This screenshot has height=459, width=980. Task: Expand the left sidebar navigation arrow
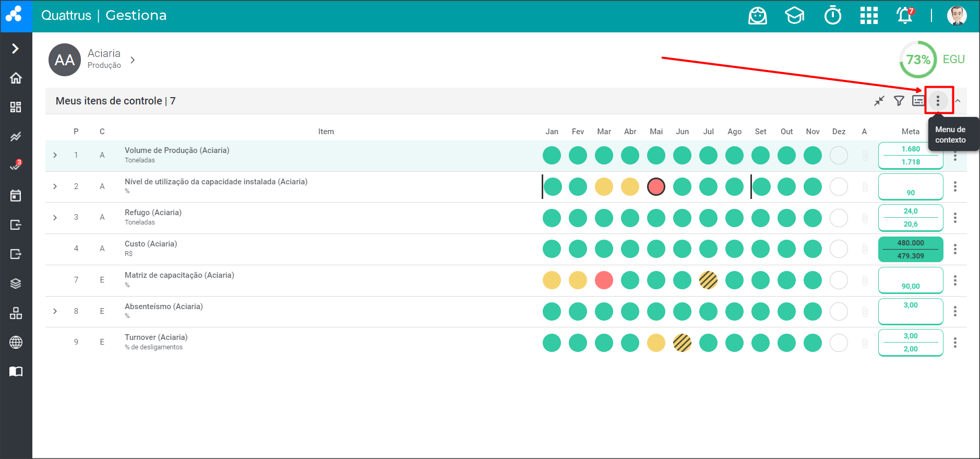click(16, 49)
